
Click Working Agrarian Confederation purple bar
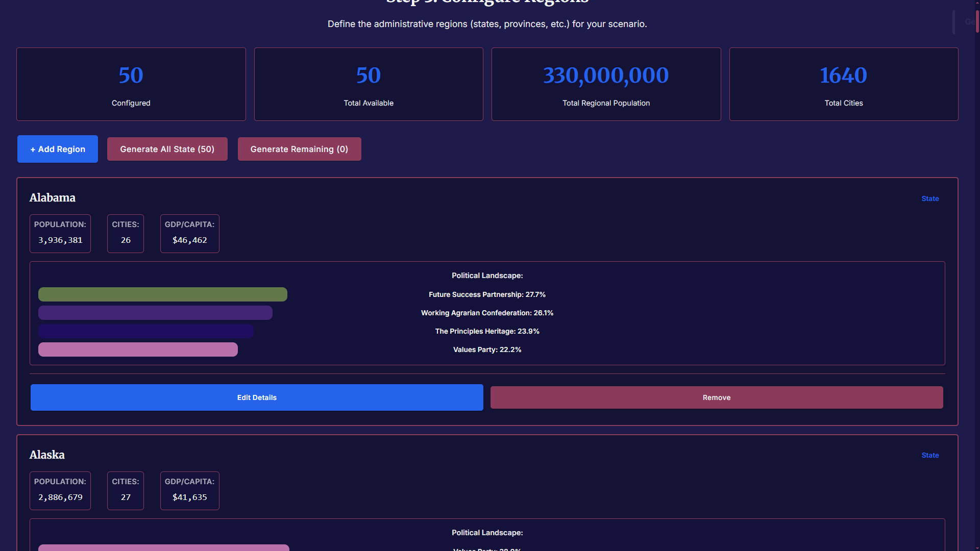coord(155,313)
